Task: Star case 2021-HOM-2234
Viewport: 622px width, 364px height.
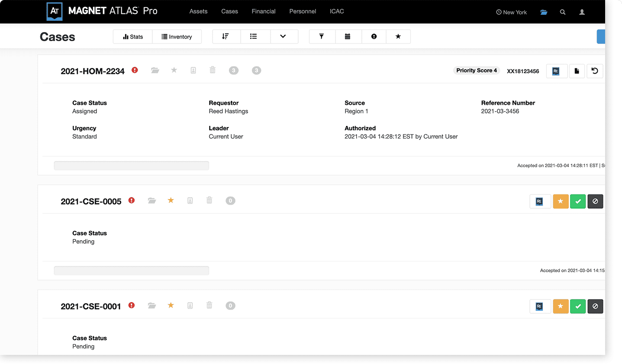Action: 174,70
